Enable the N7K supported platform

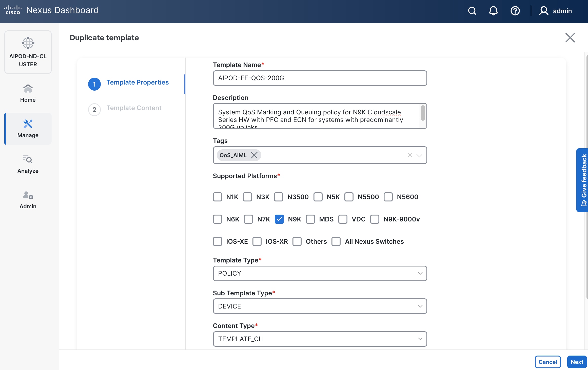coord(248,219)
